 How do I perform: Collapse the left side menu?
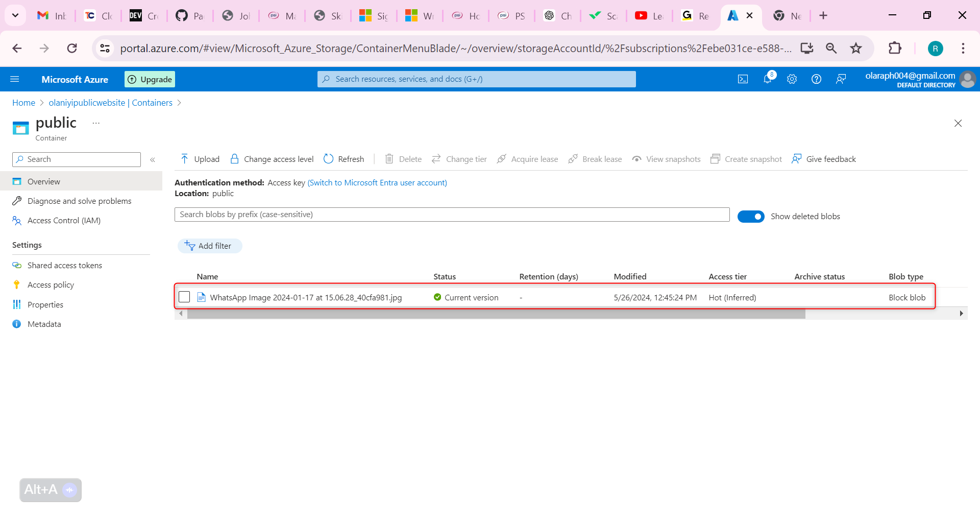[x=153, y=160]
